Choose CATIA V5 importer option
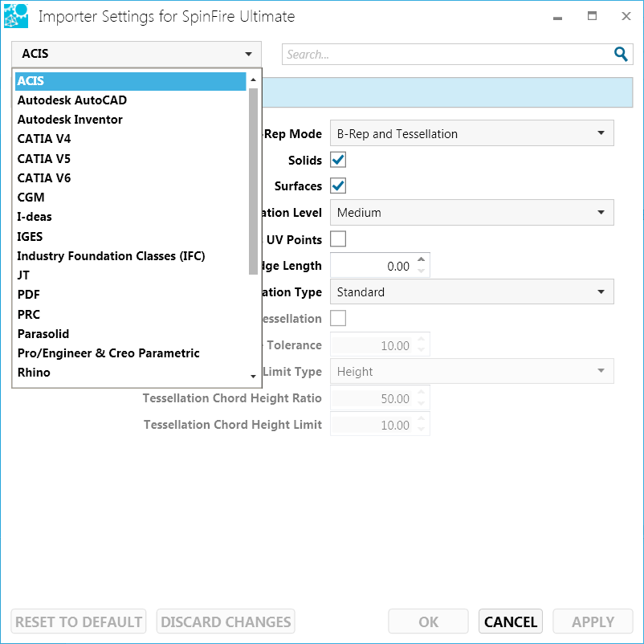This screenshot has height=644, width=644. point(44,158)
